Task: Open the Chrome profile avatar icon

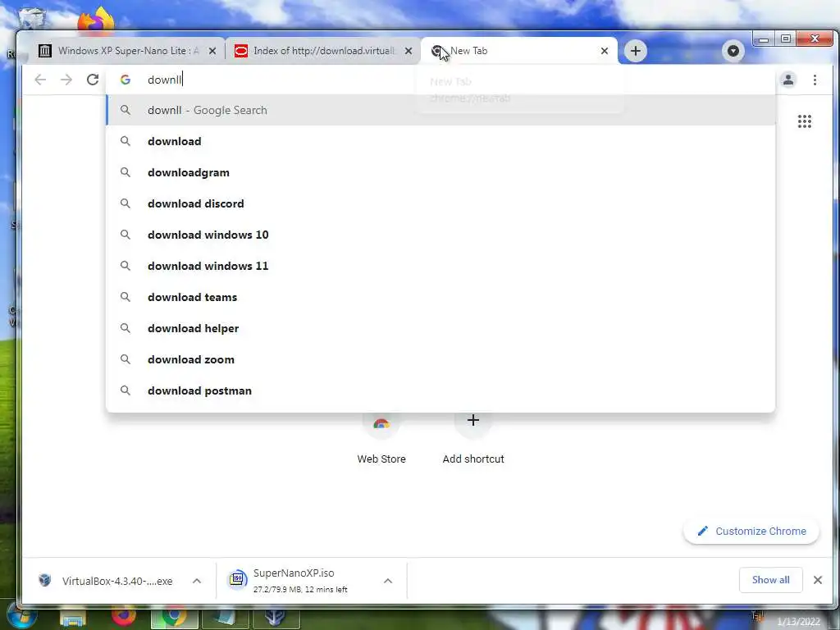Action: (788, 80)
